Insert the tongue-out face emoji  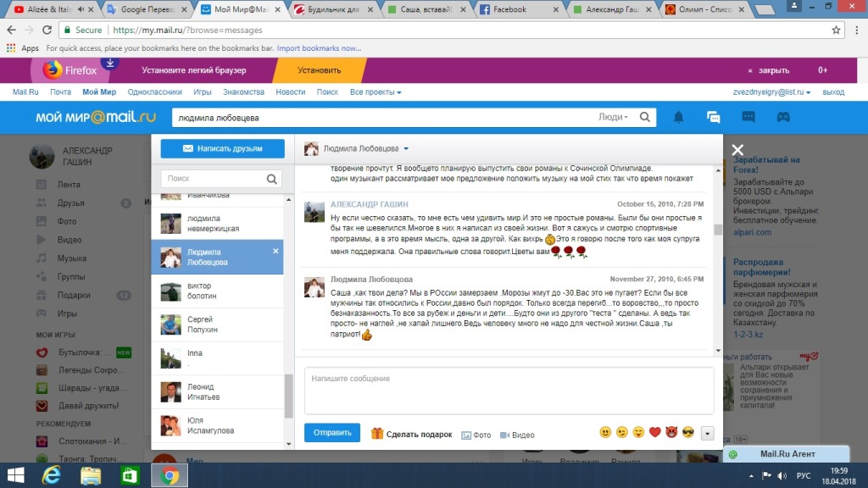pyautogui.click(x=639, y=432)
